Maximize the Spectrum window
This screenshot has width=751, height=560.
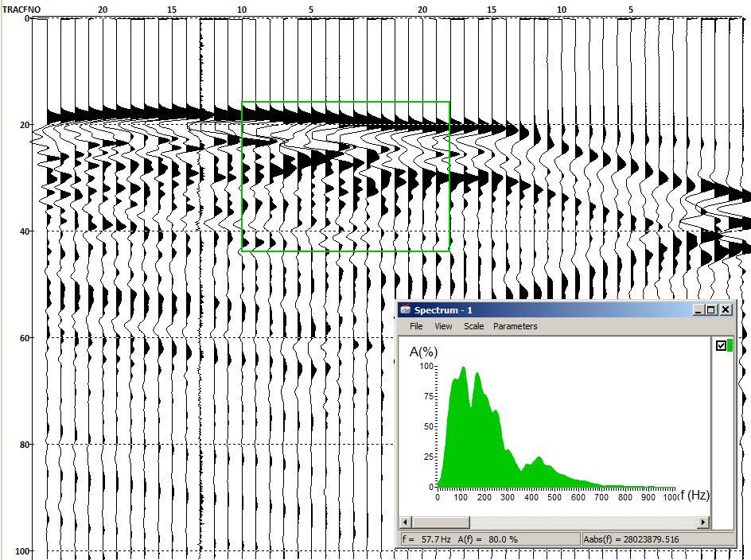[x=711, y=310]
